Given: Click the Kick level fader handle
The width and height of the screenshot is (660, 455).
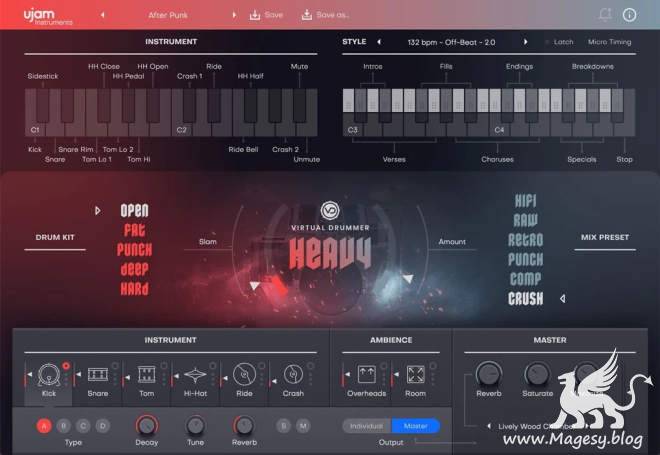Looking at the screenshot, I should [x=29, y=374].
